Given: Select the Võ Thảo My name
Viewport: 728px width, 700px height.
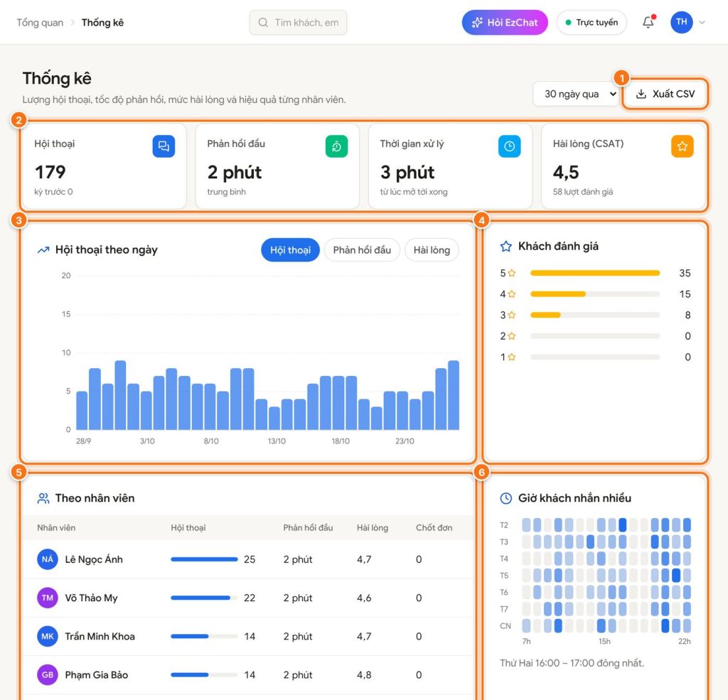Looking at the screenshot, I should 91,598.
